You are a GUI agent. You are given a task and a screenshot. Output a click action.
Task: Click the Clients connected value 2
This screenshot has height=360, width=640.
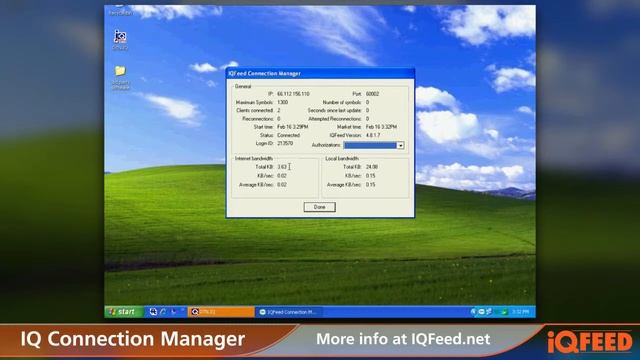click(x=279, y=111)
